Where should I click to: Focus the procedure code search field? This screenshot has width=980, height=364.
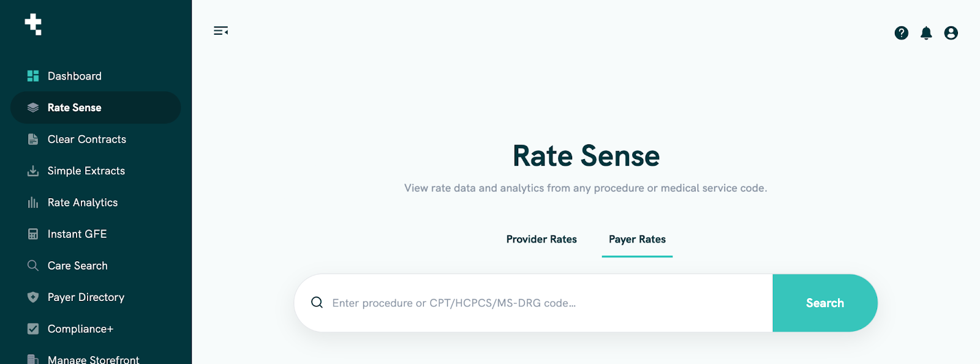tap(539, 303)
